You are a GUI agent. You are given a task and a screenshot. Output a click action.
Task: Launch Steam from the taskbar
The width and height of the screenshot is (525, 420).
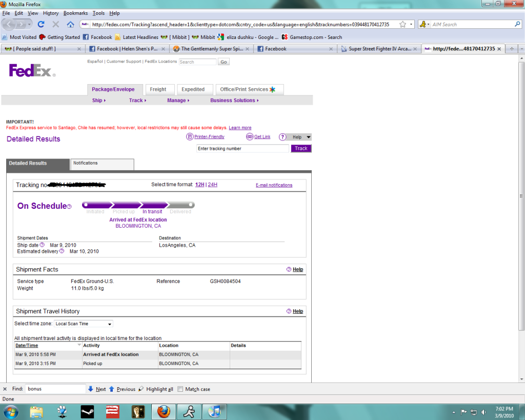pyautogui.click(x=87, y=412)
